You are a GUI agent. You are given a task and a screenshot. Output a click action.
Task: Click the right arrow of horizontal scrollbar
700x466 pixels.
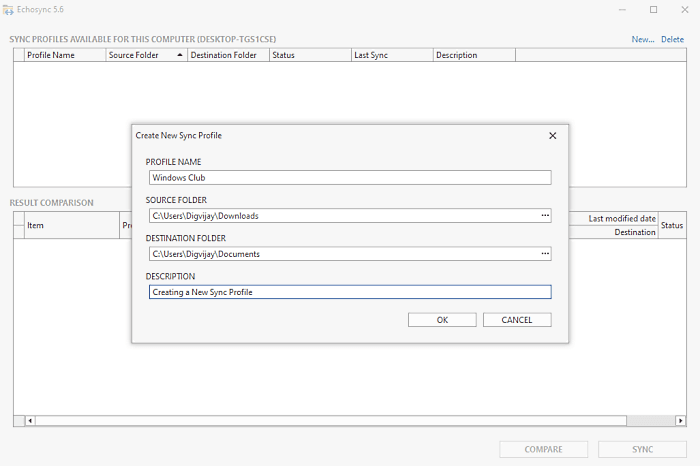[x=680, y=420]
